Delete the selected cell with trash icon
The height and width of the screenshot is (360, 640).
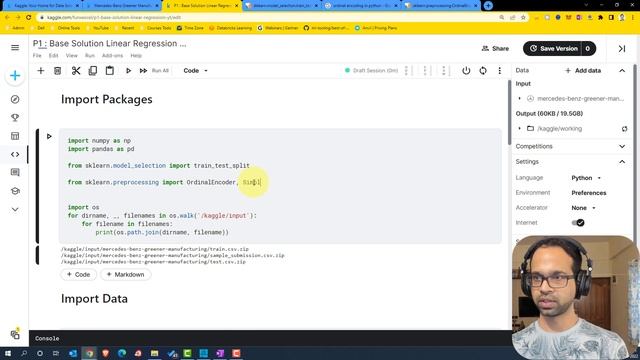click(x=58, y=71)
